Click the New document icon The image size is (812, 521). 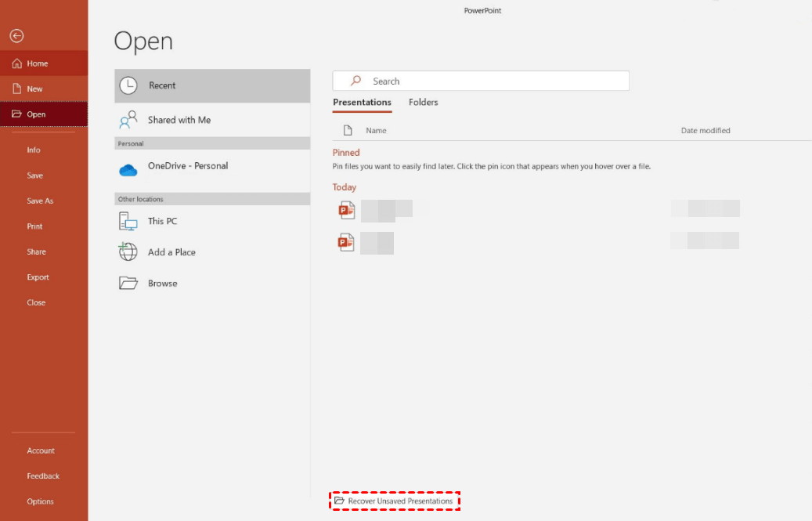[17, 89]
